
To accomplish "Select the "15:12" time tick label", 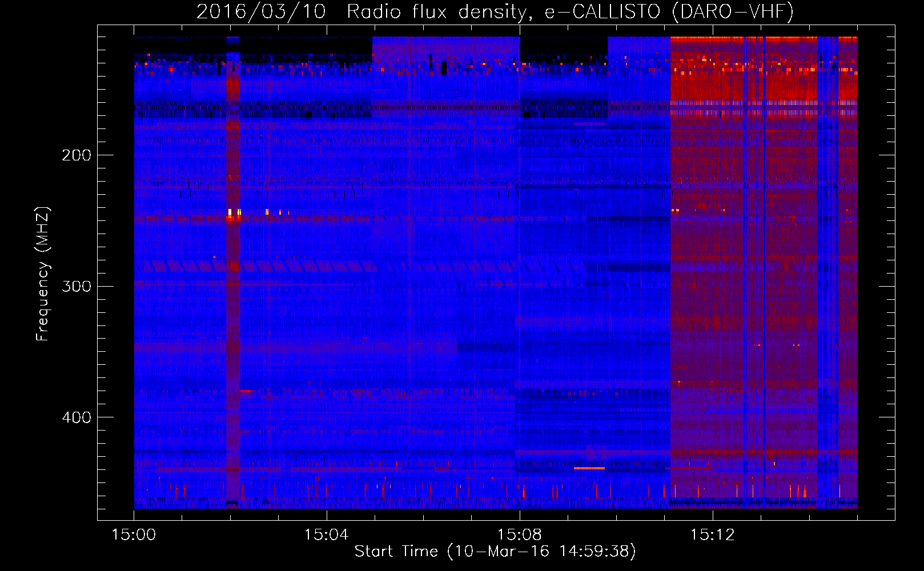I will click(712, 535).
